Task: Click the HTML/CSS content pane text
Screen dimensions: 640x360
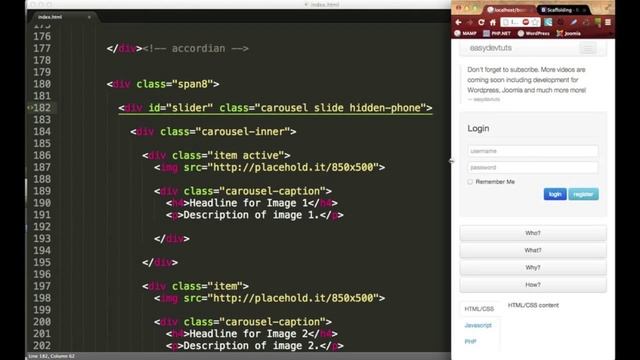Action: coord(533,305)
